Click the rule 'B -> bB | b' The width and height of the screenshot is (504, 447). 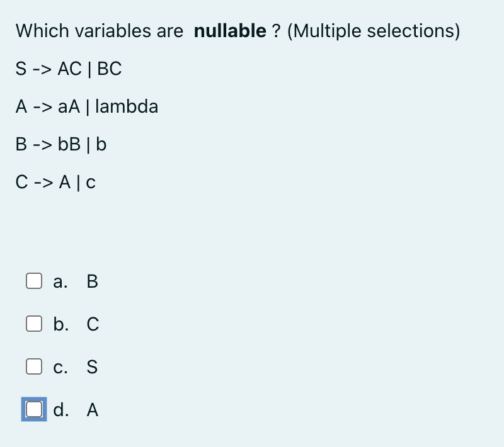coord(61,144)
